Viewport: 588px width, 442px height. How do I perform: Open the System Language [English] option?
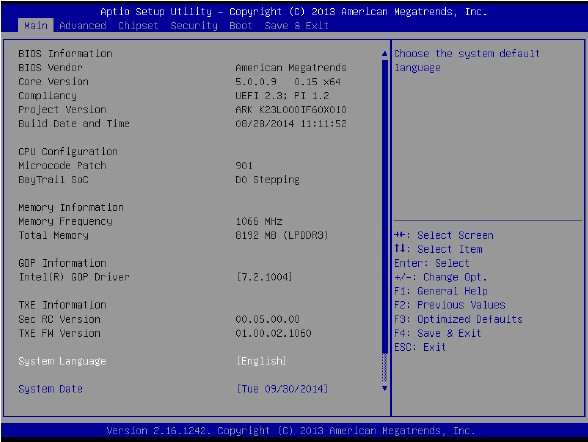(261, 361)
